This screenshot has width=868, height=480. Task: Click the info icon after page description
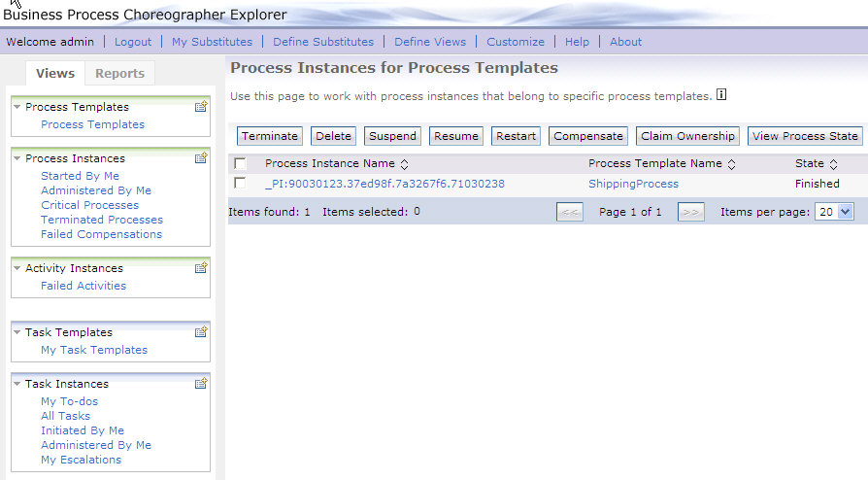click(721, 95)
